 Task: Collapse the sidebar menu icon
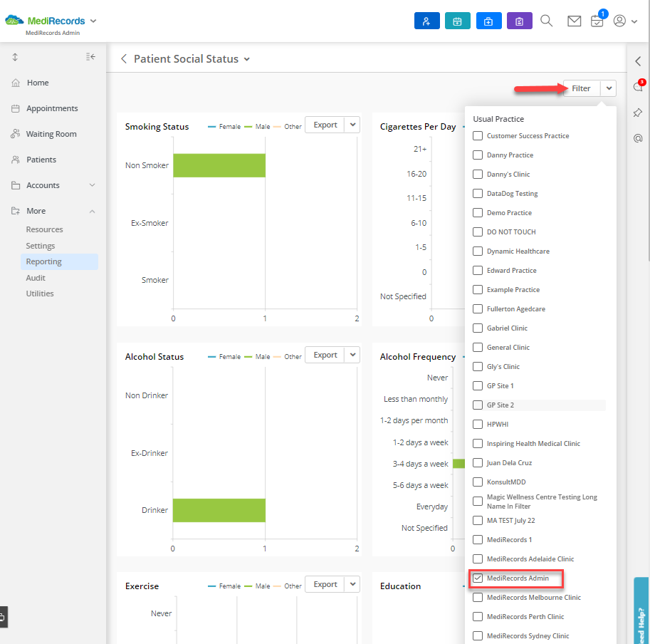[x=90, y=57]
